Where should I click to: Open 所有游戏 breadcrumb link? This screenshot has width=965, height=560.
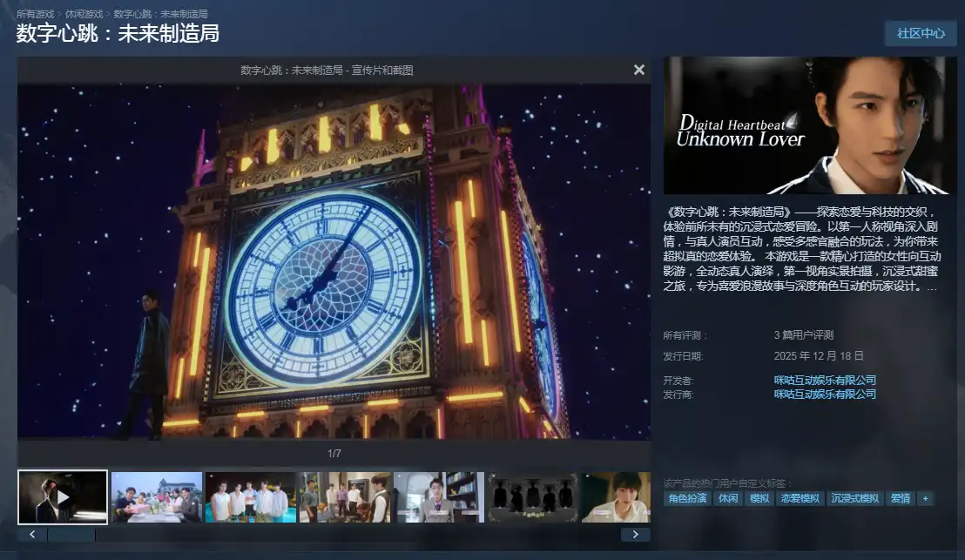pyautogui.click(x=35, y=14)
